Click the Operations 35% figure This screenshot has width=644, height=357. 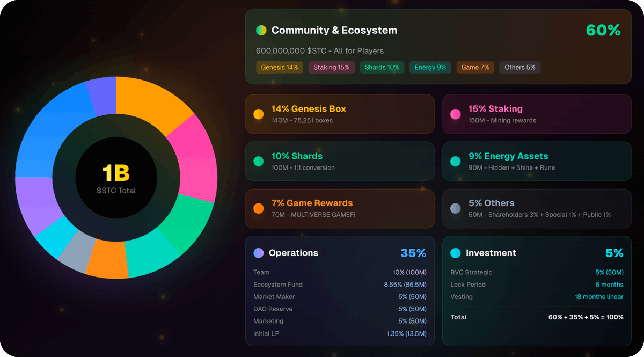pos(413,253)
